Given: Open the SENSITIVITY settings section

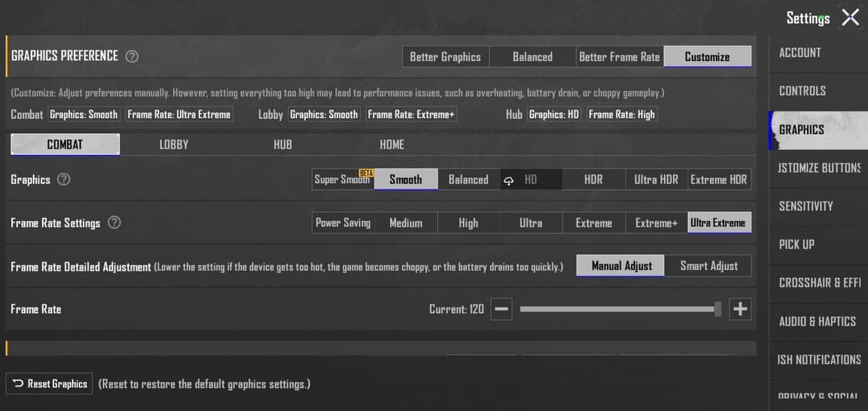Looking at the screenshot, I should coord(806,206).
